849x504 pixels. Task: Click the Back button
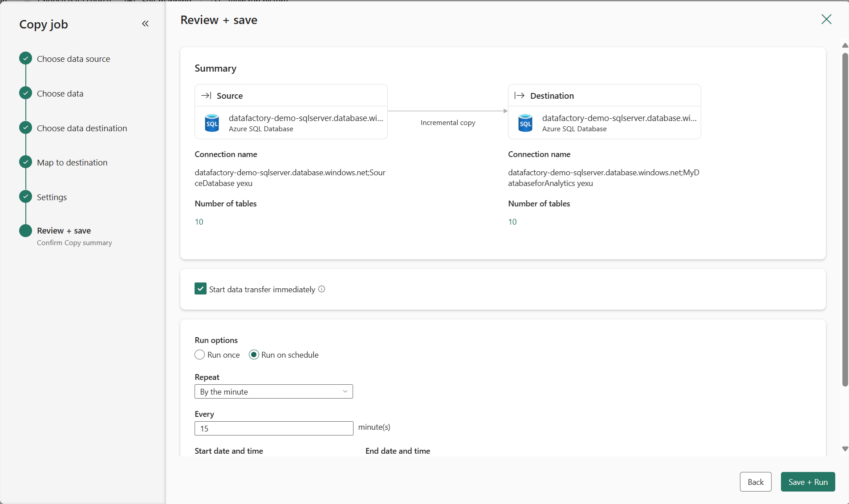[755, 482]
